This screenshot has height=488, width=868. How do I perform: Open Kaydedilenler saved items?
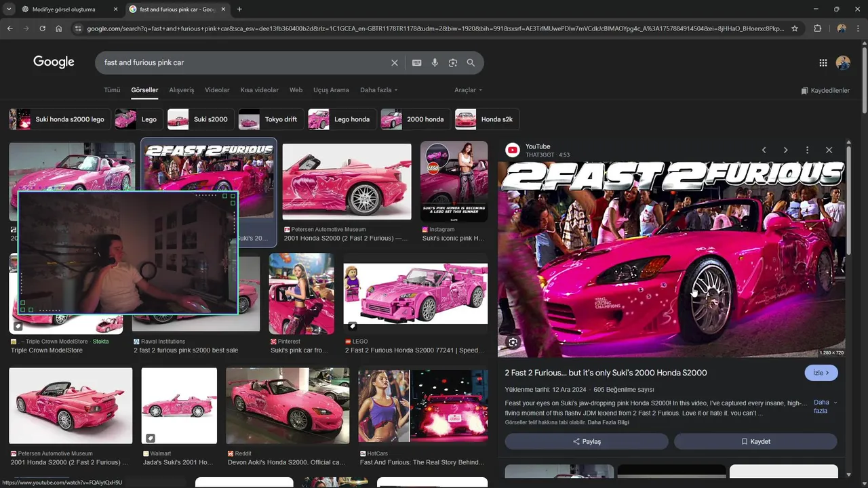point(825,90)
